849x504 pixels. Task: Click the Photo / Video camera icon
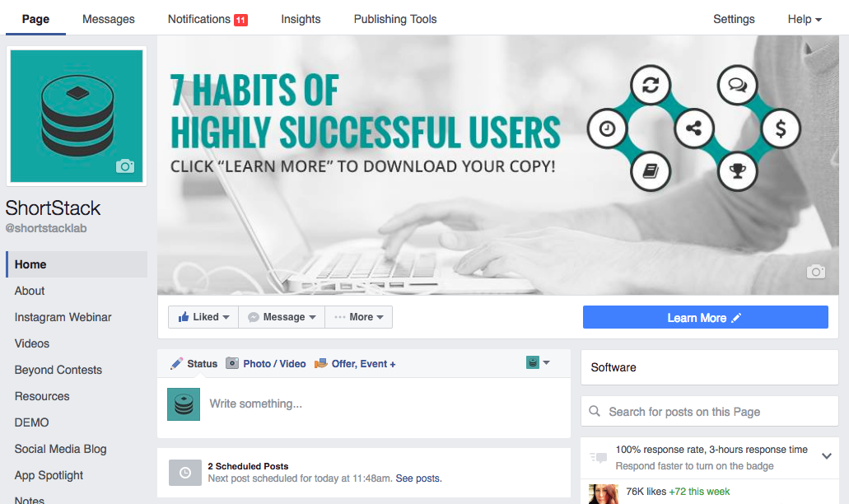pos(231,363)
